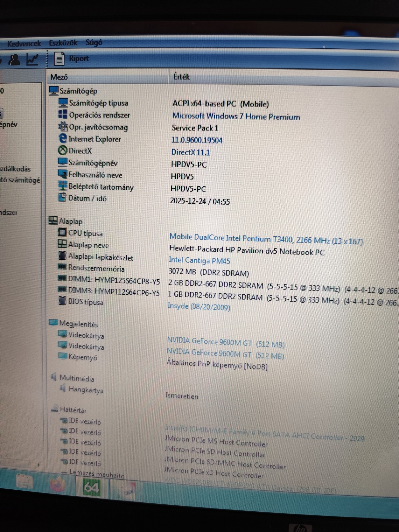
Task: Click the Alaplapi lapkakészlet icon
Action: tap(63, 255)
